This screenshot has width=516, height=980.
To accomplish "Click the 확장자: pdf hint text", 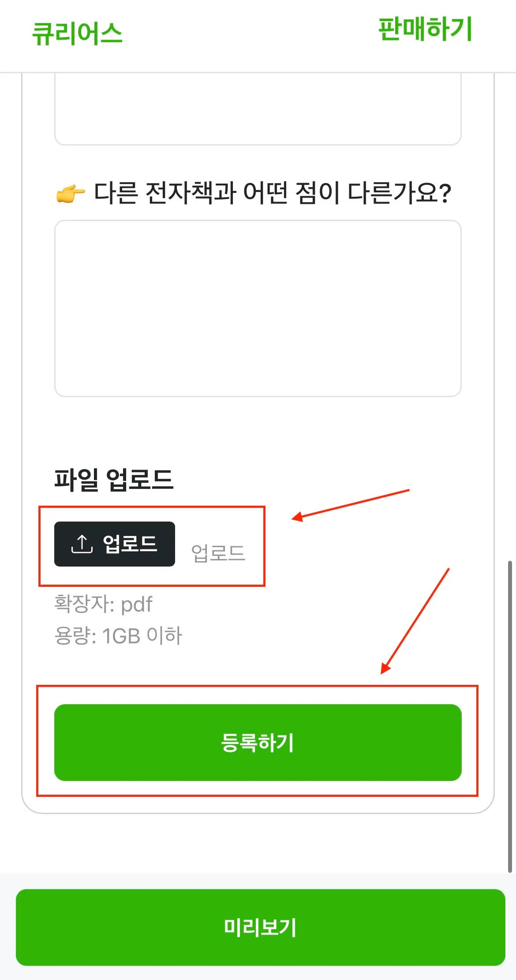I will coord(103,604).
